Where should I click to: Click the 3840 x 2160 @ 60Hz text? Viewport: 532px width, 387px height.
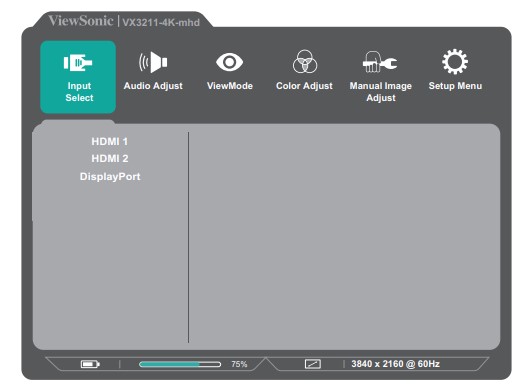click(395, 364)
